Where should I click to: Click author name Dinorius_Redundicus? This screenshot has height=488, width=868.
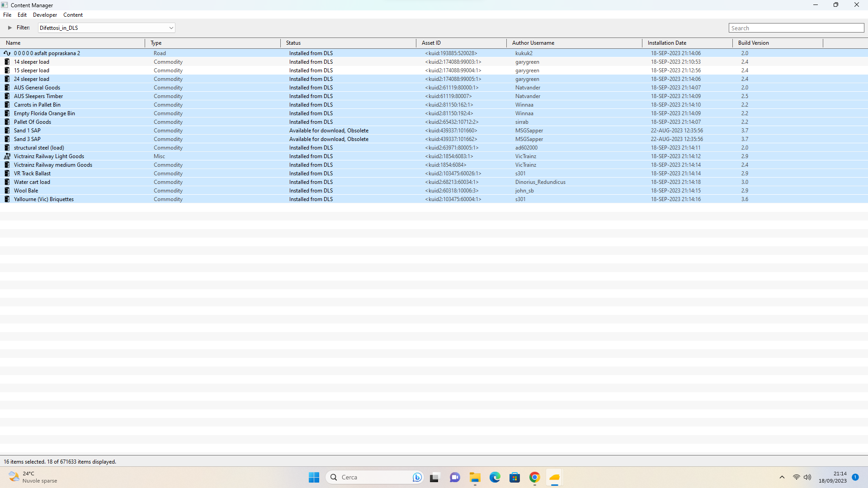[x=540, y=182]
